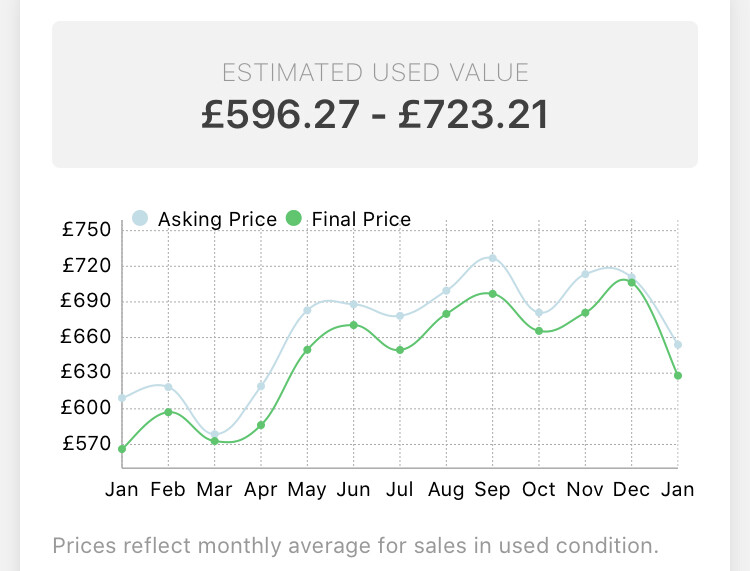The height and width of the screenshot is (571, 750).
Task: Click the April Asking Price data point
Action: pyautogui.click(x=261, y=386)
